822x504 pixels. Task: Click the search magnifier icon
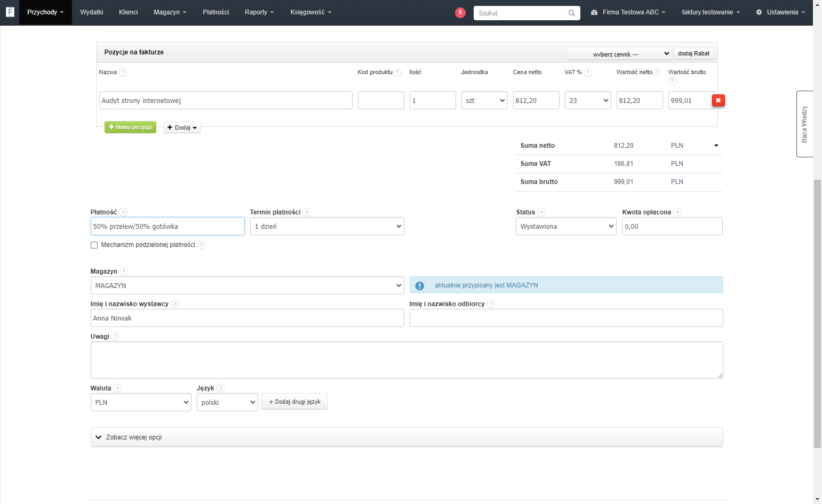[x=572, y=13]
